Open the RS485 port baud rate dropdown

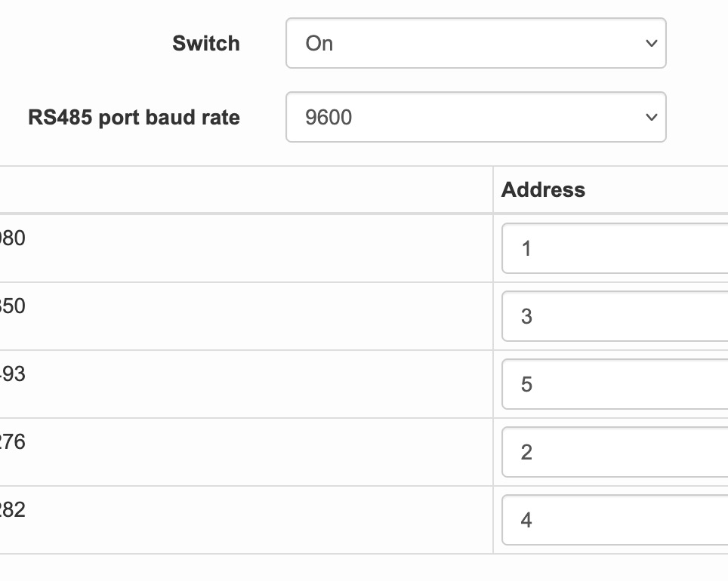click(x=476, y=117)
